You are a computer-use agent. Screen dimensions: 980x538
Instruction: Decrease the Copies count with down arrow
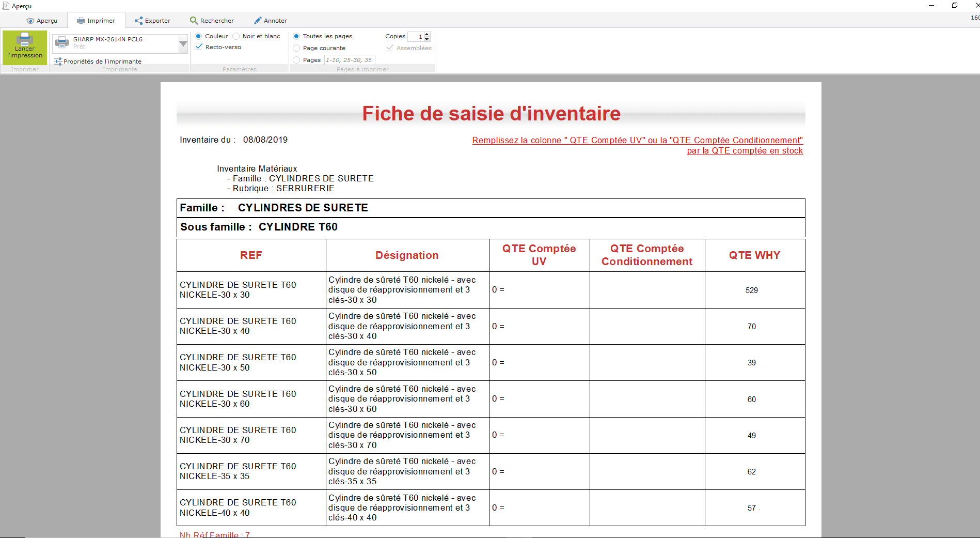427,39
